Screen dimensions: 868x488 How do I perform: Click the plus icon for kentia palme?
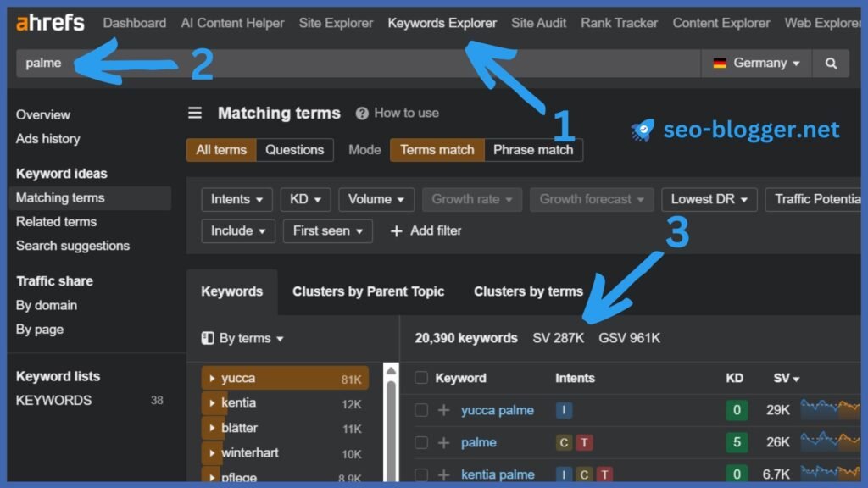[443, 474]
